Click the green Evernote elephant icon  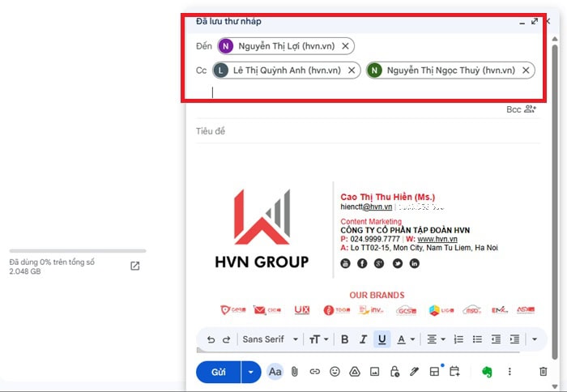pyautogui.click(x=487, y=372)
